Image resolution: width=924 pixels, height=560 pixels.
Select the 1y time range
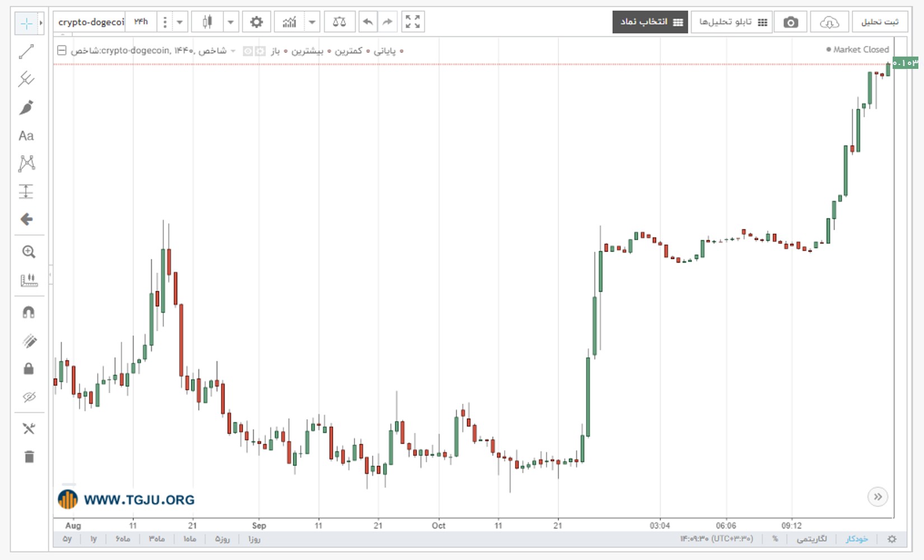pos(94,539)
